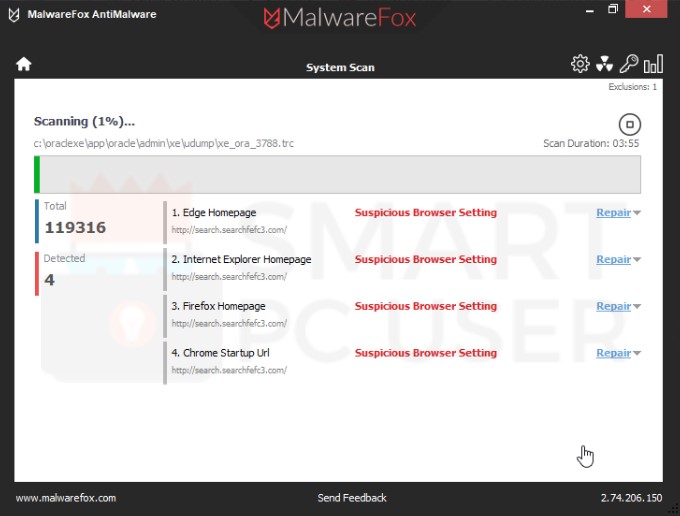Click the scanned file path xe_ora_3788.trc

(x=163, y=144)
